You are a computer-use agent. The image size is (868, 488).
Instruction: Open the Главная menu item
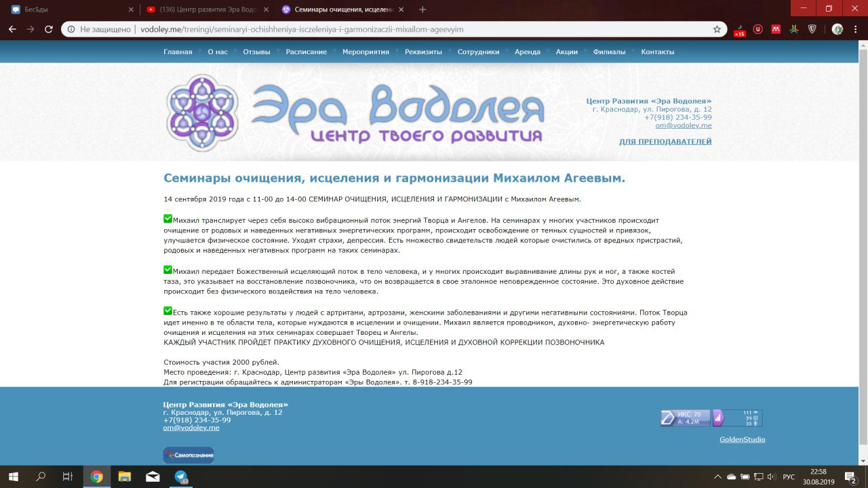pos(178,52)
